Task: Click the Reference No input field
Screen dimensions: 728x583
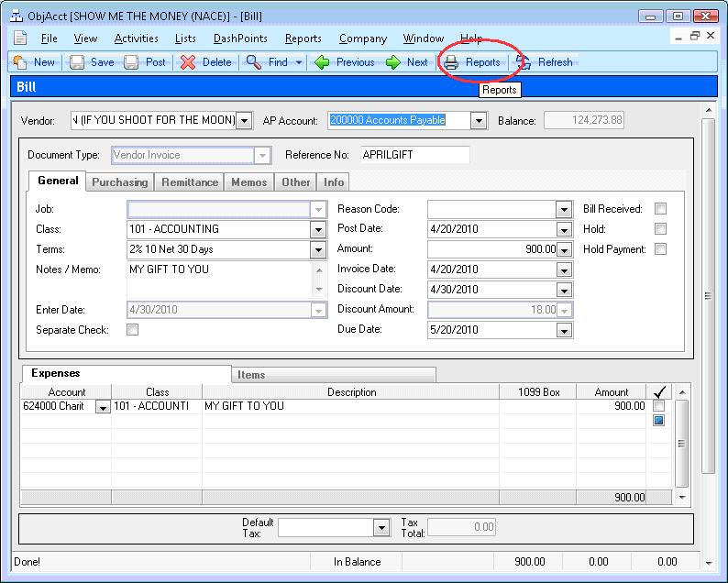Action: (x=414, y=155)
